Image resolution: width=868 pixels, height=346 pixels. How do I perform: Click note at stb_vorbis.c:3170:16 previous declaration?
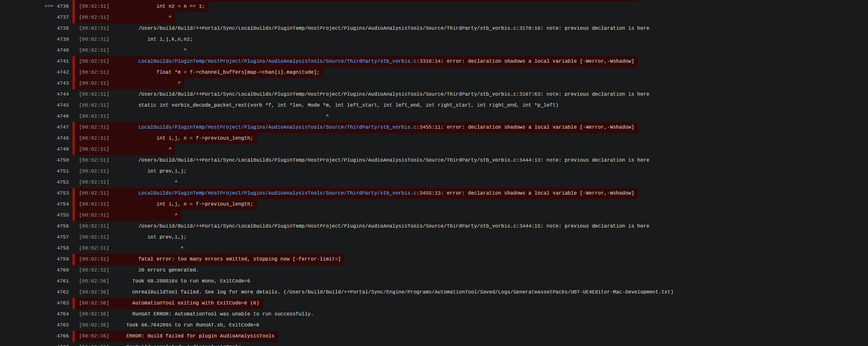[x=394, y=28]
